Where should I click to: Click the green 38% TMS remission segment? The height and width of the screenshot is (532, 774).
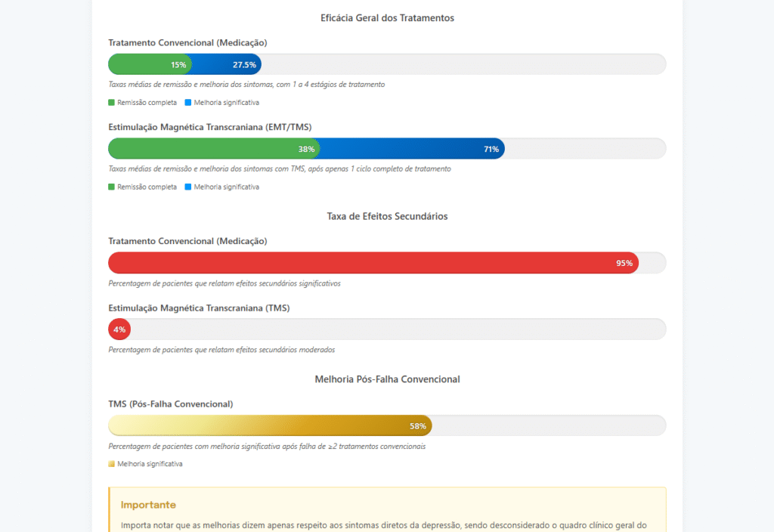[x=213, y=149]
